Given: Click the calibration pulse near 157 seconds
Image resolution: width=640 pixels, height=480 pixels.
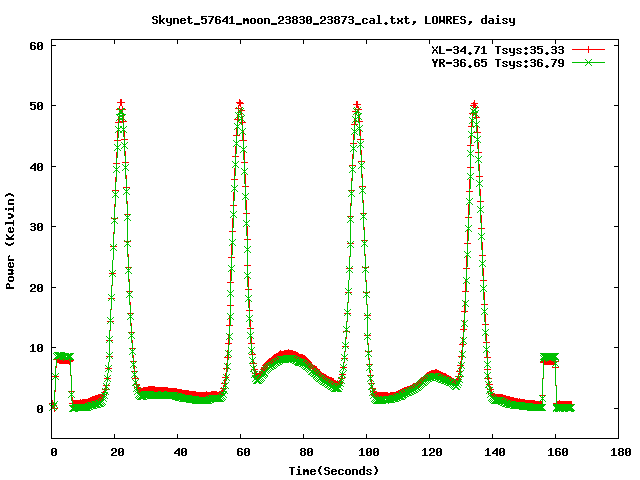Looking at the screenshot, I should [x=549, y=359].
